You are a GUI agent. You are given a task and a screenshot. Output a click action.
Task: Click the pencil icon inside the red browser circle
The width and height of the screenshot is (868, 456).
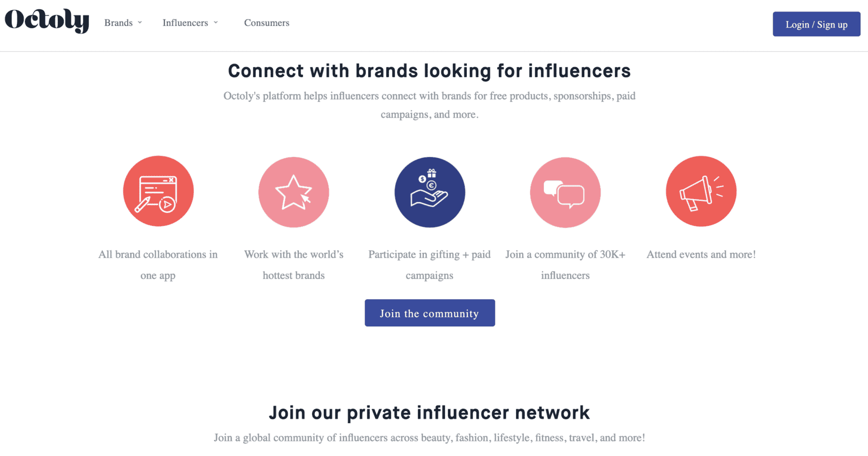click(x=143, y=204)
